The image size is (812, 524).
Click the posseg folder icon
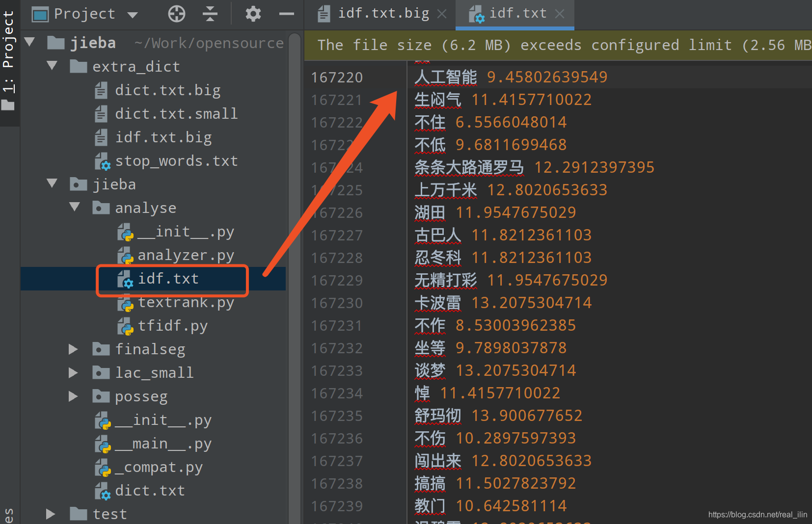point(101,396)
